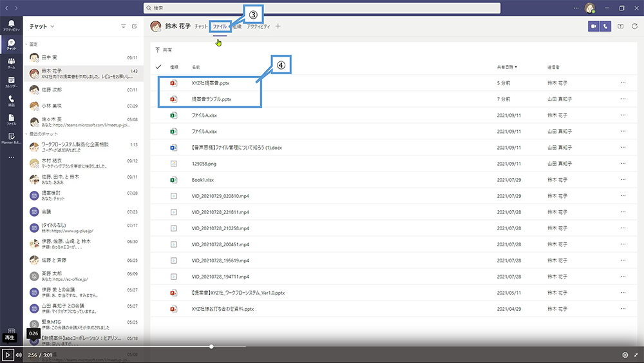
Task: Click the video progress slider handle
Action: click(x=211, y=346)
